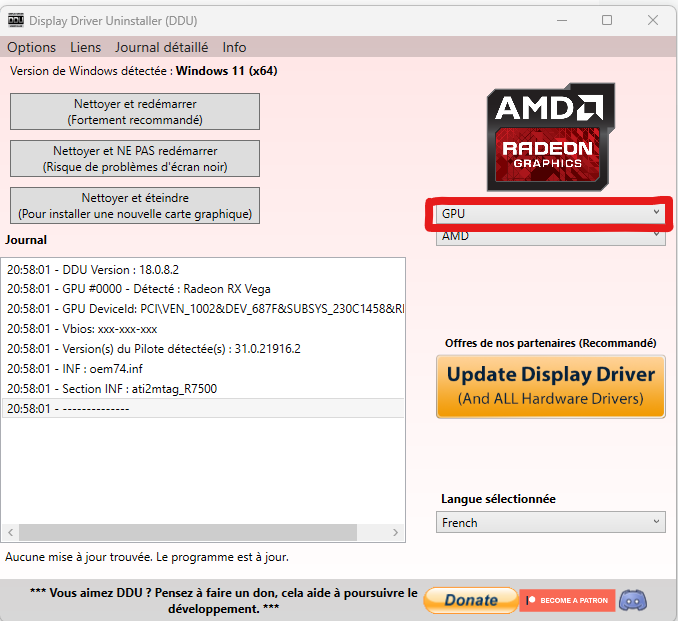
Task: Click the Update Display Driver offer button
Action: point(550,387)
